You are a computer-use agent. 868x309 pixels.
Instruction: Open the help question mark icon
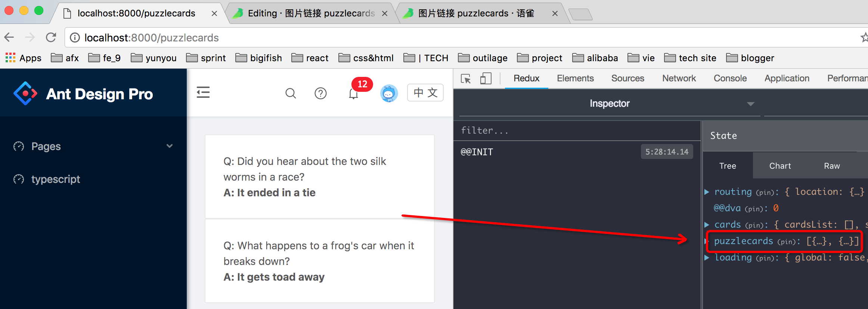pyautogui.click(x=320, y=93)
